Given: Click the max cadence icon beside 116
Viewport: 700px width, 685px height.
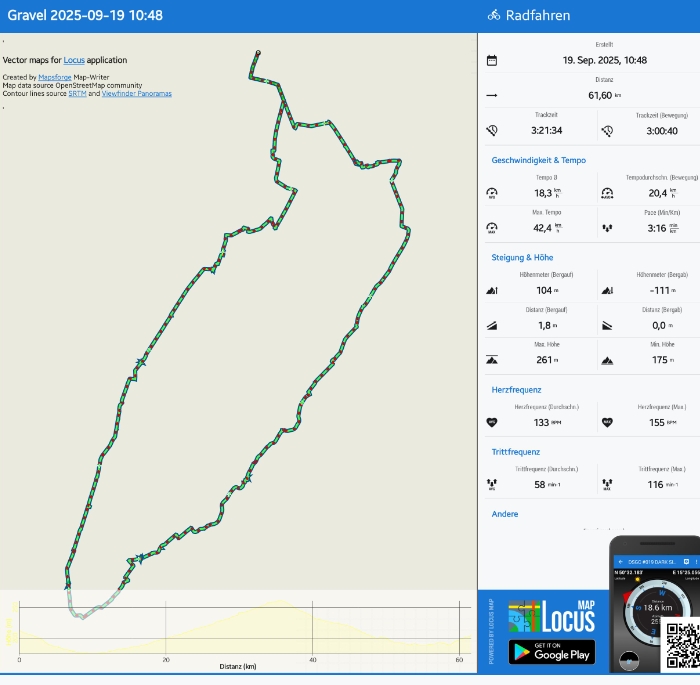Looking at the screenshot, I should (x=606, y=484).
